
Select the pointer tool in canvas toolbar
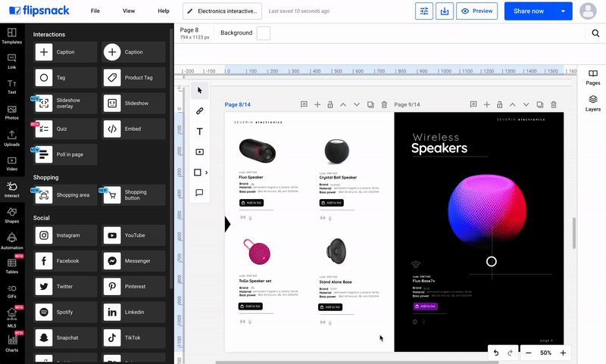(x=199, y=90)
